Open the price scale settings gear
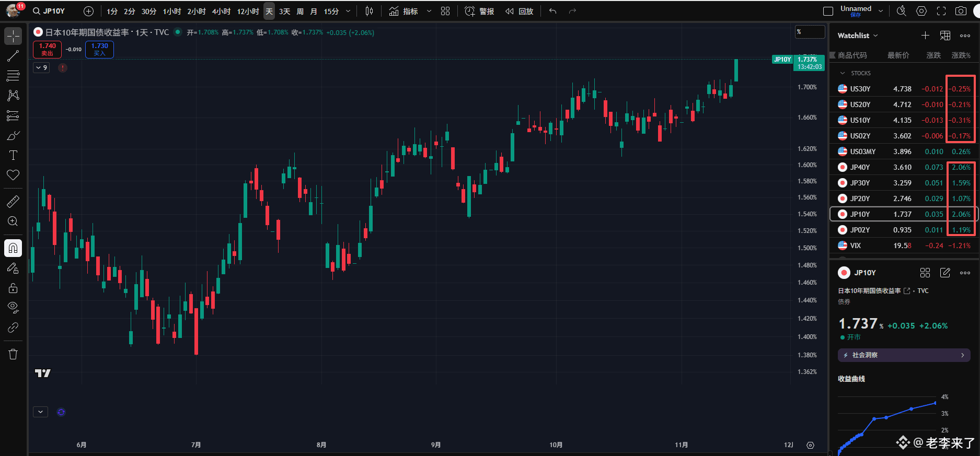 point(810,445)
